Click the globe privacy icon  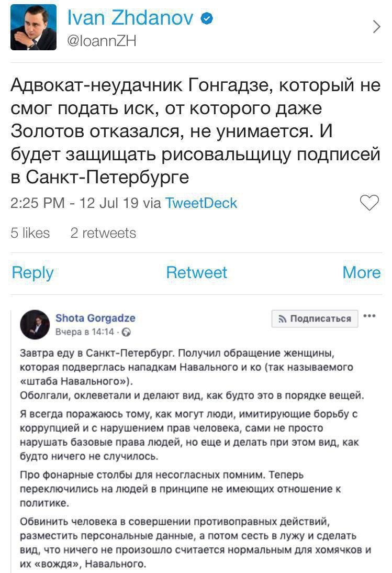pyautogui.click(x=126, y=332)
